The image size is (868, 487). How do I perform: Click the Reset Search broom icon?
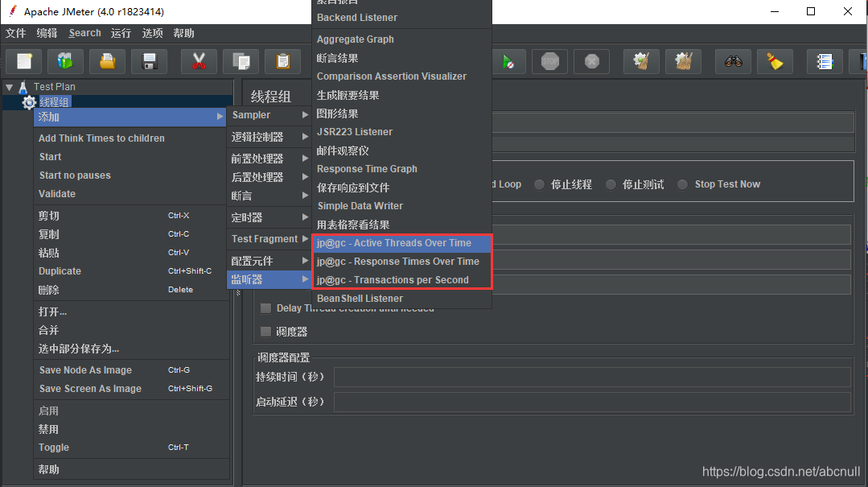coord(775,61)
